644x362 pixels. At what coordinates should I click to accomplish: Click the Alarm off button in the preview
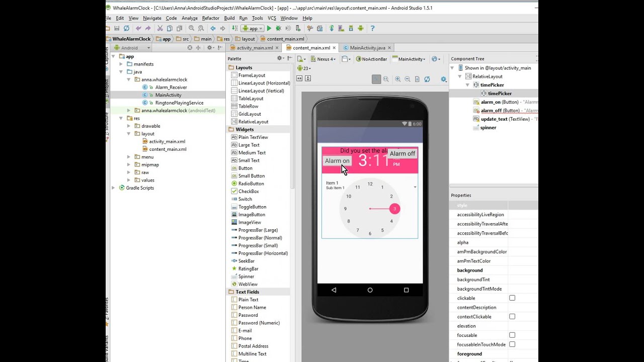(403, 154)
